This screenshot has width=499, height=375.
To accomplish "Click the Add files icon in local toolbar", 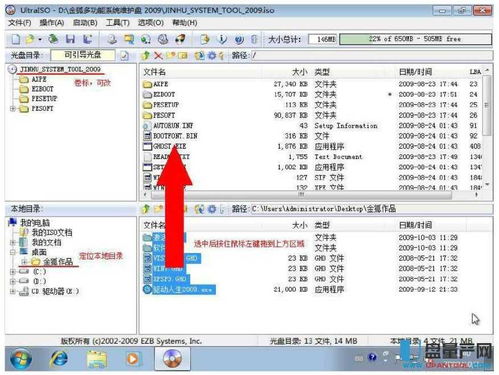I will click(200, 209).
